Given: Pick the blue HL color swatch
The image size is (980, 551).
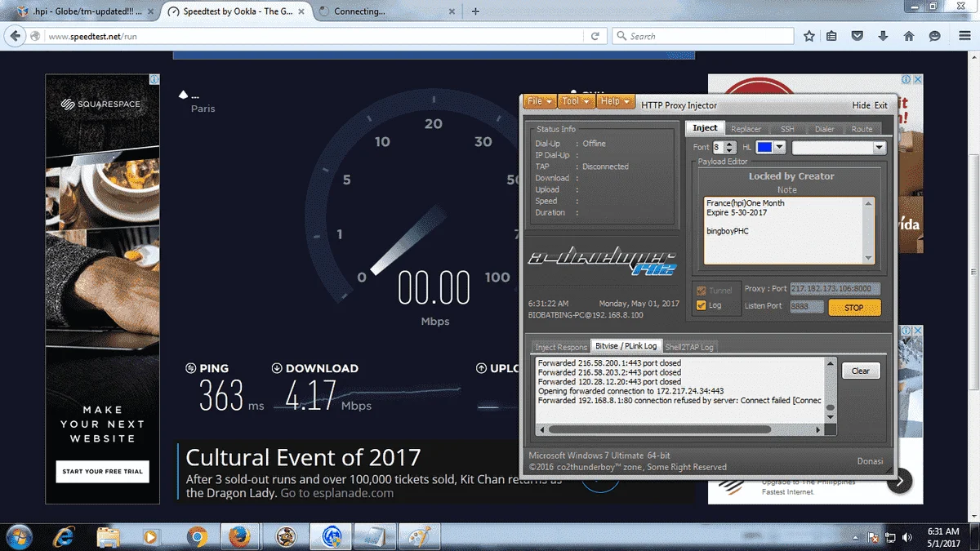Looking at the screenshot, I should (764, 148).
